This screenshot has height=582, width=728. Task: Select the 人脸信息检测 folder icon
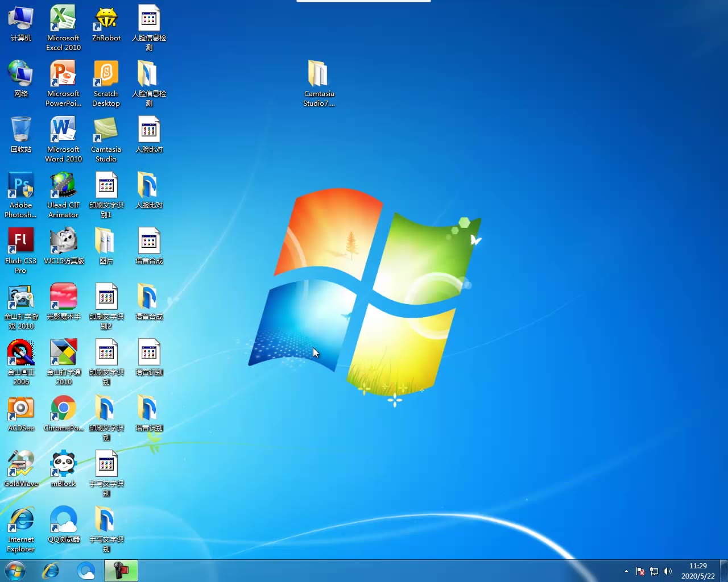point(149,84)
